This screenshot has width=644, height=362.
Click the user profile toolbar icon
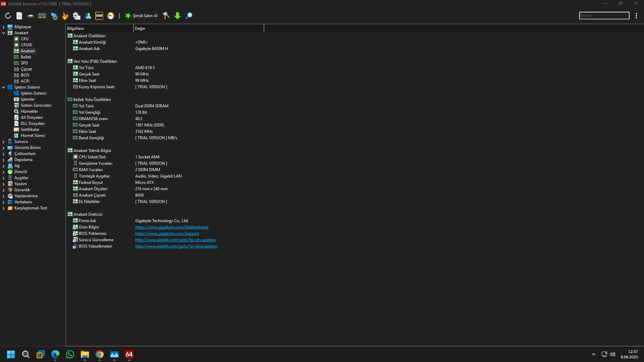point(88,16)
